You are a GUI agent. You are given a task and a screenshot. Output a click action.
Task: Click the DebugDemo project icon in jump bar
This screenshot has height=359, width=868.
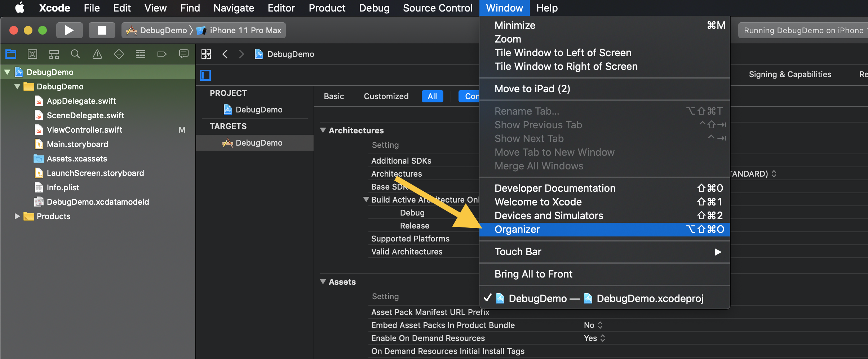point(259,54)
